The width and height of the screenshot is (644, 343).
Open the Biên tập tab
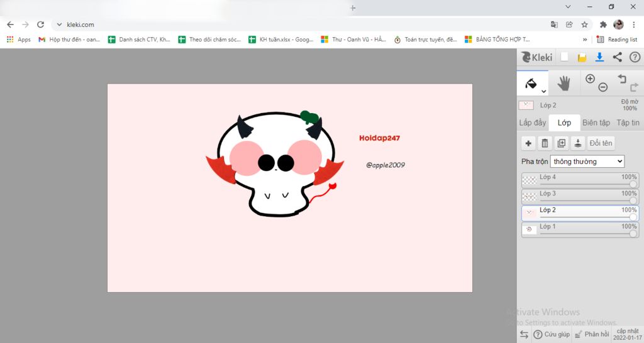(596, 122)
